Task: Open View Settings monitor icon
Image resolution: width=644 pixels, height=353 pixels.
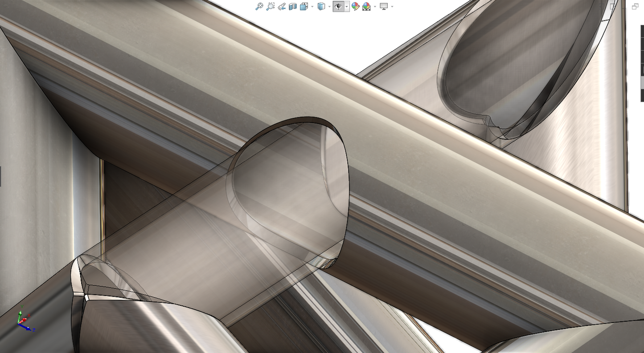Action: [x=383, y=6]
